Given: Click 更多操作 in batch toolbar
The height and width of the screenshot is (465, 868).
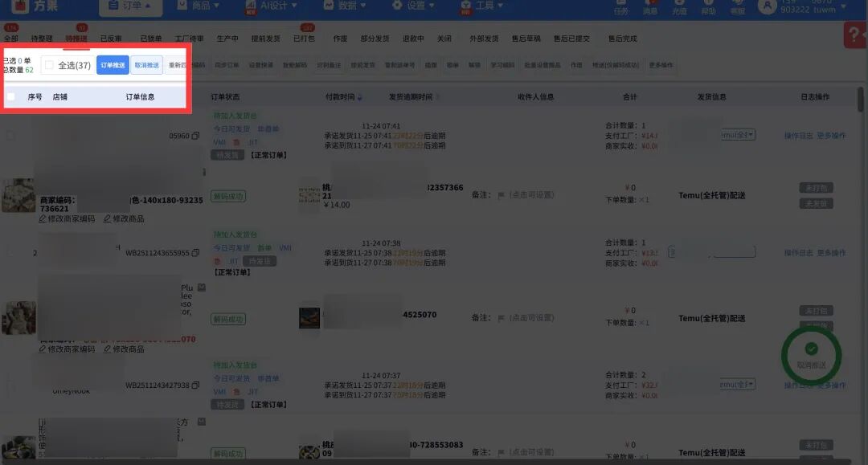Looking at the screenshot, I should (661, 65).
